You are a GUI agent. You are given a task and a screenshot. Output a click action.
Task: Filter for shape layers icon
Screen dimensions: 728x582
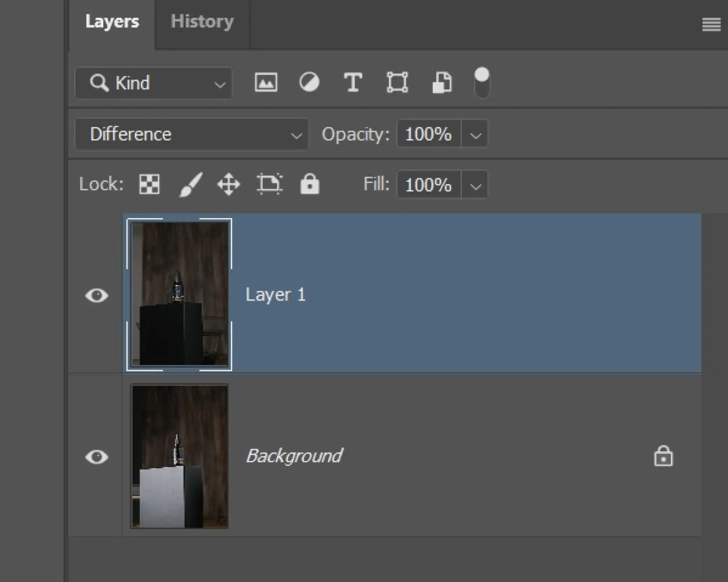pos(397,82)
